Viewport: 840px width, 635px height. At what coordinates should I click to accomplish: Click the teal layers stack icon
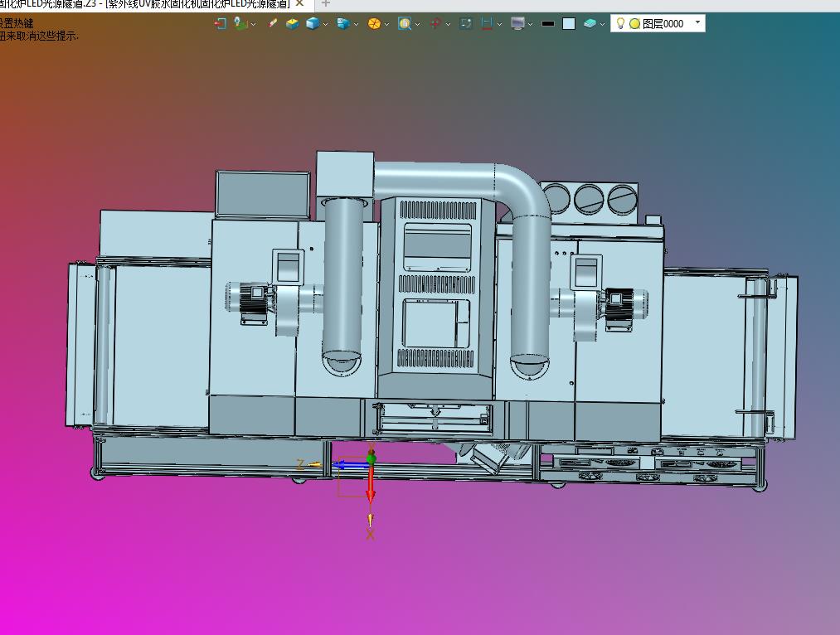pyautogui.click(x=590, y=23)
